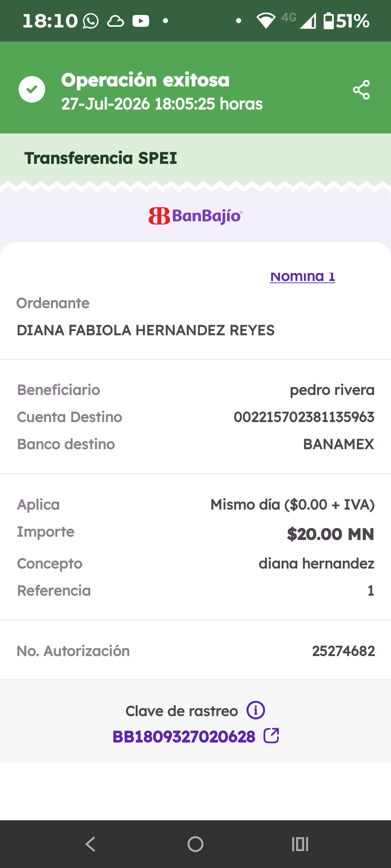Tap the share icon in green header
The image size is (391, 868).
(361, 90)
